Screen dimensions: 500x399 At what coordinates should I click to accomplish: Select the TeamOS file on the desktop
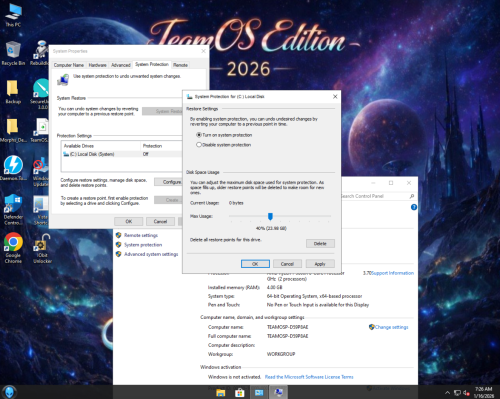coord(41,130)
